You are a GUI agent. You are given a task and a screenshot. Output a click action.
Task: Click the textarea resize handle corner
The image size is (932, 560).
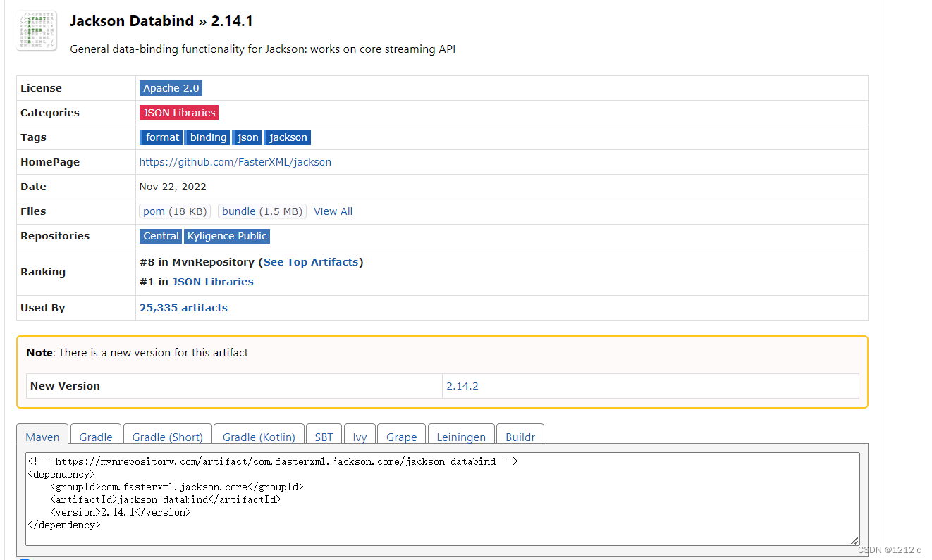(x=854, y=540)
